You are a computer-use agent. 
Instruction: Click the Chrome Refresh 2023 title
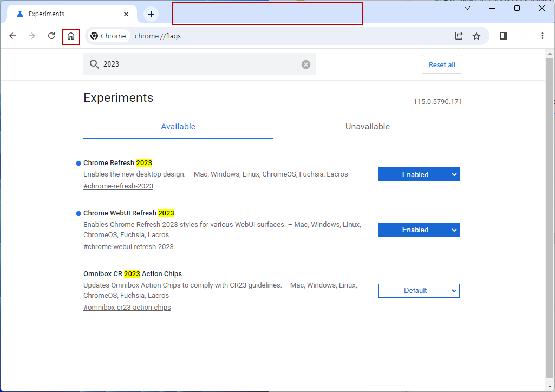pyautogui.click(x=118, y=163)
